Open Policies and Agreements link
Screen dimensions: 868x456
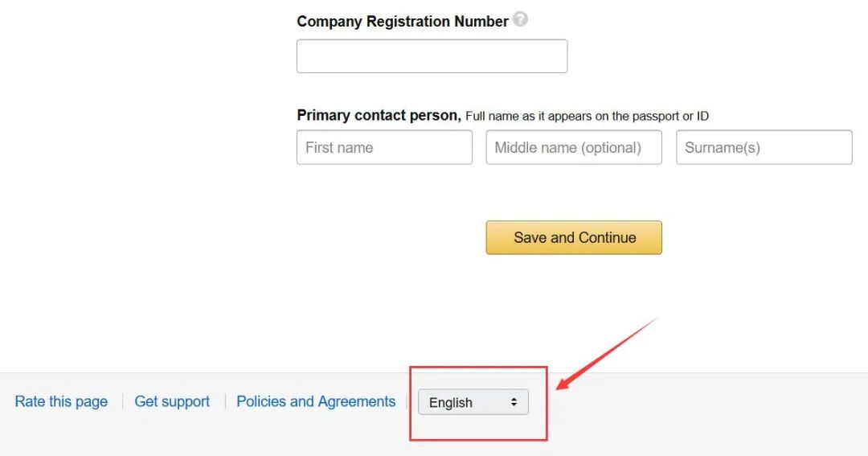(x=316, y=401)
